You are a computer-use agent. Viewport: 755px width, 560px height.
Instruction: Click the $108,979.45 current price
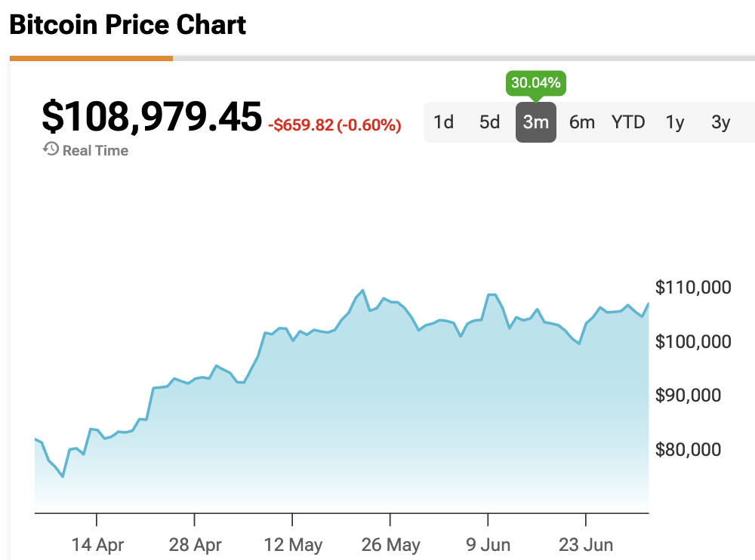[152, 117]
